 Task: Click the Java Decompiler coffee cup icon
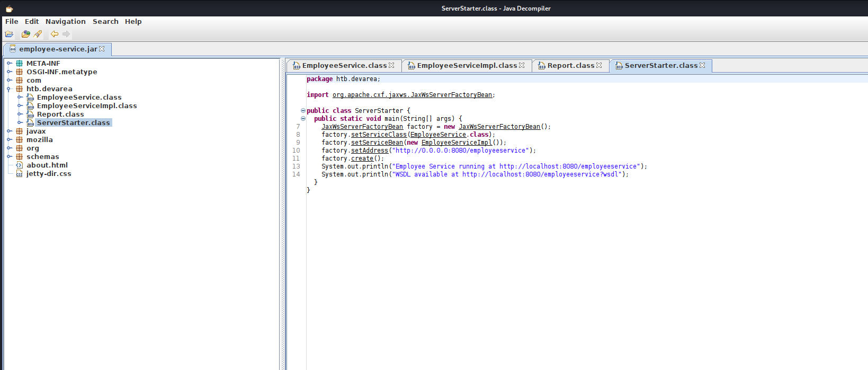pyautogui.click(x=9, y=8)
